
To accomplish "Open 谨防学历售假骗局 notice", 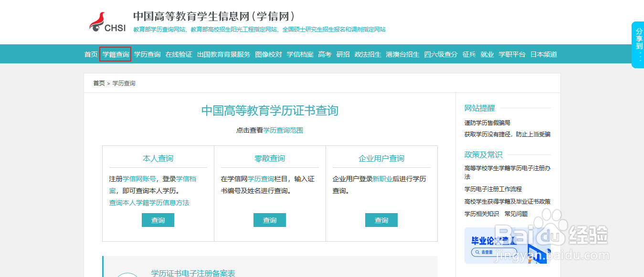I will pos(487,123).
